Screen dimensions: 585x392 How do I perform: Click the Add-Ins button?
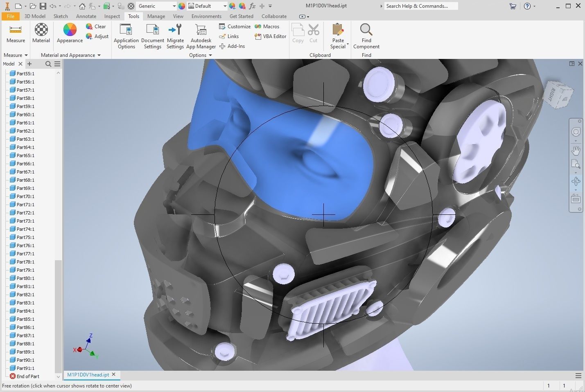click(232, 46)
